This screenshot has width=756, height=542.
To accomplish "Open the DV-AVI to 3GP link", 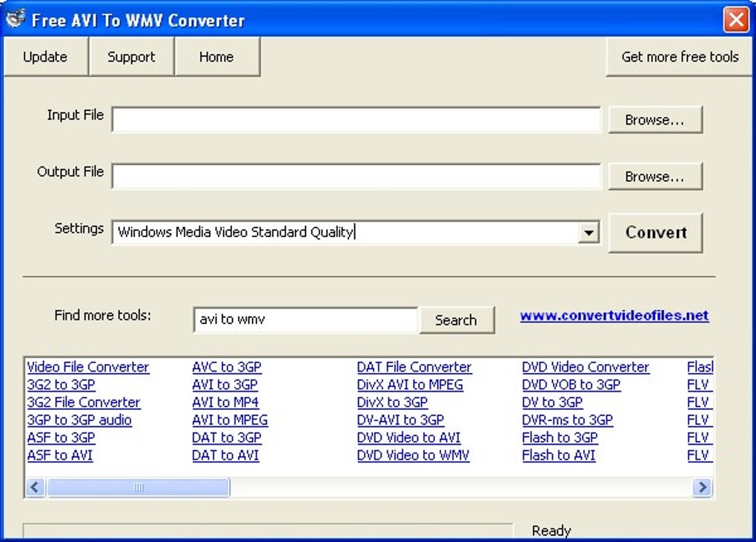I will 400,420.
